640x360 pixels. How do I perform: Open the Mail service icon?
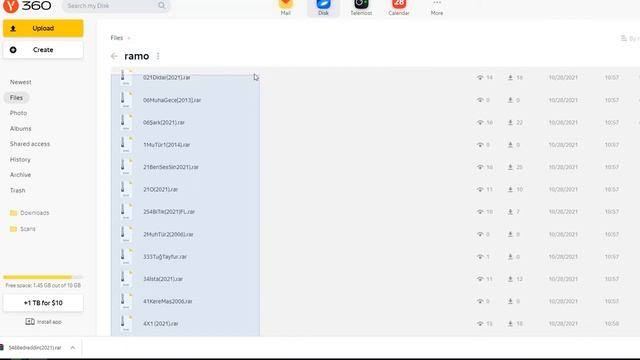(x=286, y=7)
